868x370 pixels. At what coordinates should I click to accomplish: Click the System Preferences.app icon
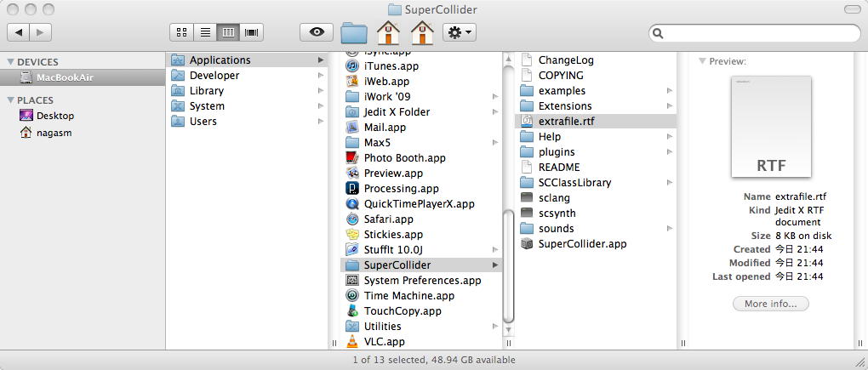(352, 281)
